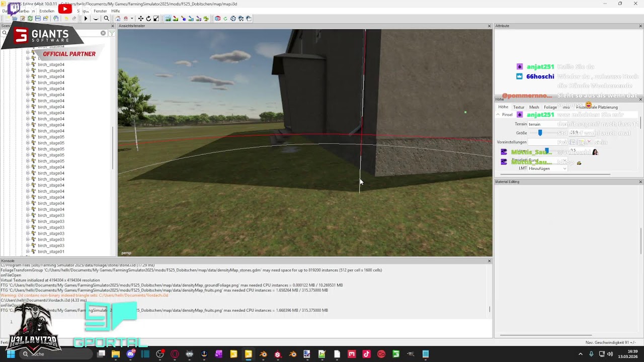Switch to the Mesh tab
The height and width of the screenshot is (362, 644).
pyautogui.click(x=534, y=107)
